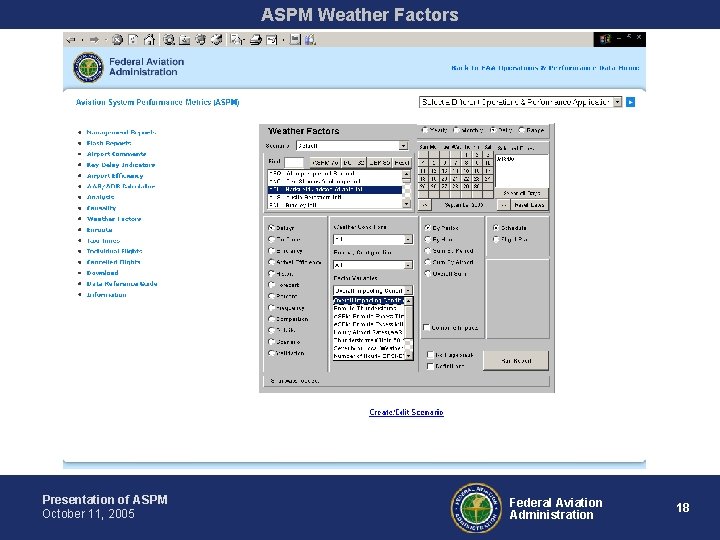Open Airport Comments in sidebar menu

pyautogui.click(x=116, y=154)
